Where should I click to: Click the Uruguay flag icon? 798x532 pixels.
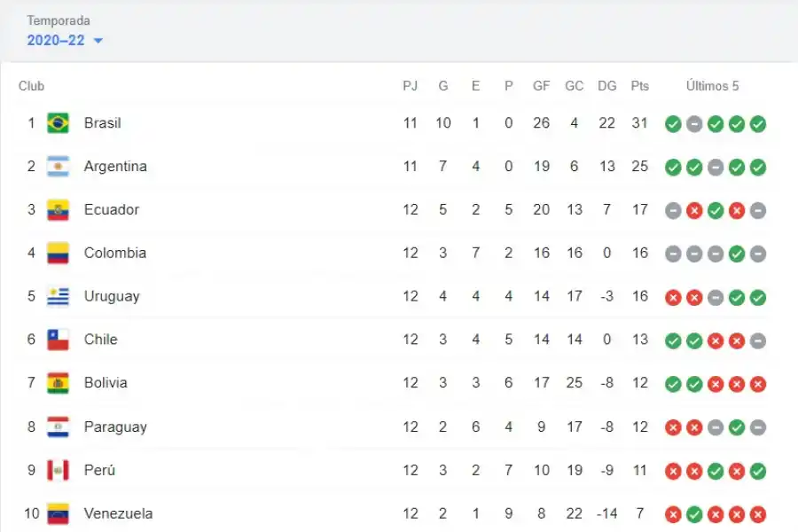[58, 296]
